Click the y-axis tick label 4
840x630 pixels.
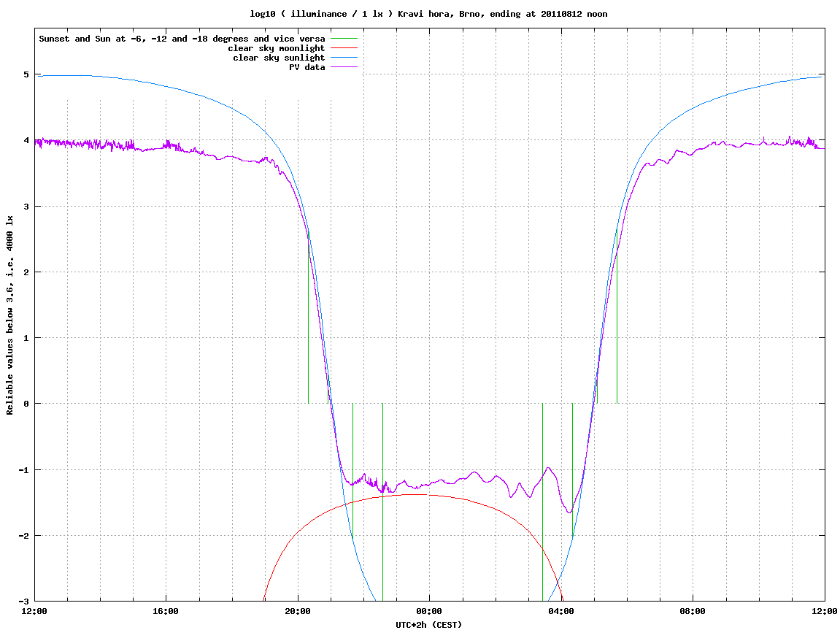point(26,140)
